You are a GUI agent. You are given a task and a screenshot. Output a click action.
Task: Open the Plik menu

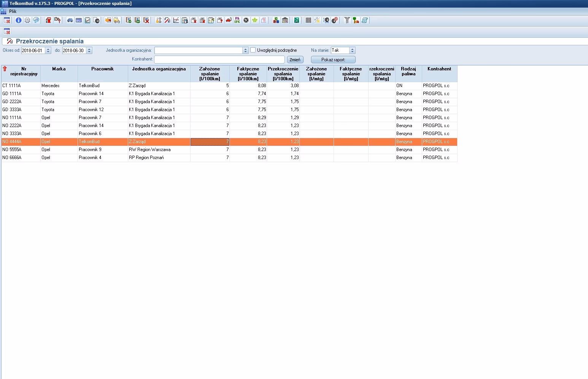pos(13,11)
